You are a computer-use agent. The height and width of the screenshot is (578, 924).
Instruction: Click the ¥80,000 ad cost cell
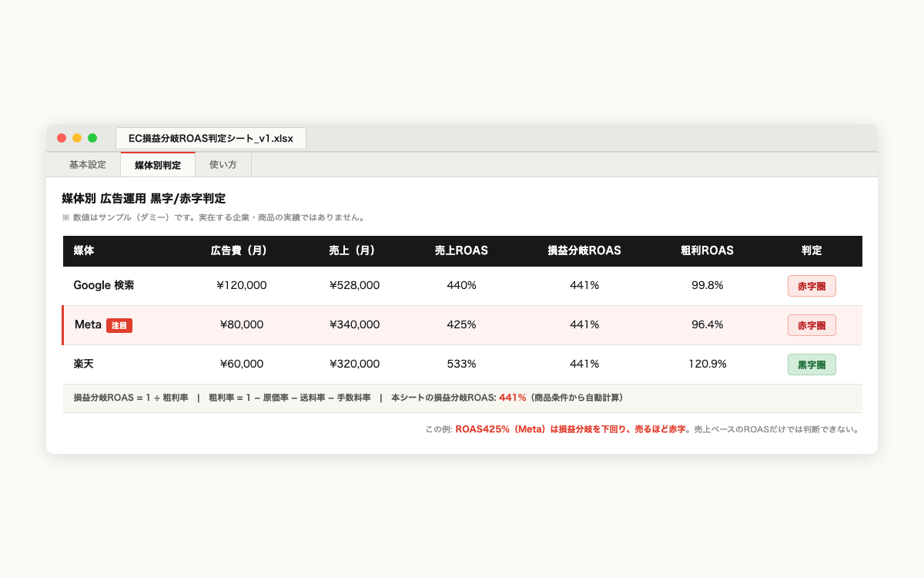pyautogui.click(x=242, y=324)
